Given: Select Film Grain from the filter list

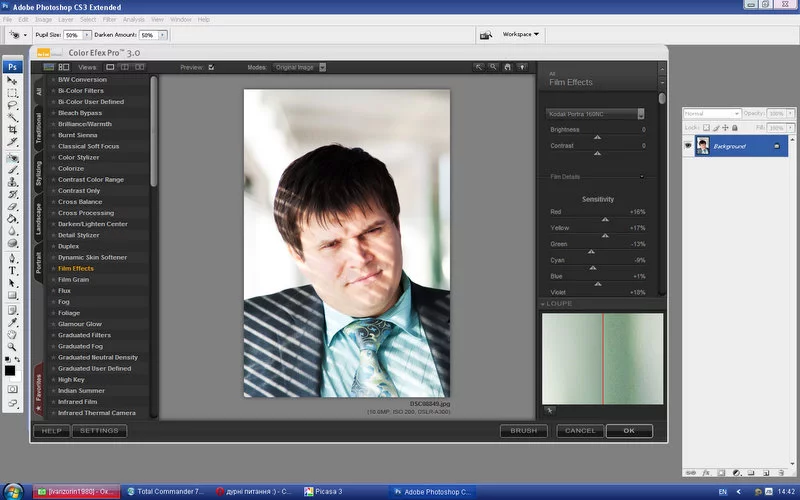Looking at the screenshot, I should (x=73, y=280).
